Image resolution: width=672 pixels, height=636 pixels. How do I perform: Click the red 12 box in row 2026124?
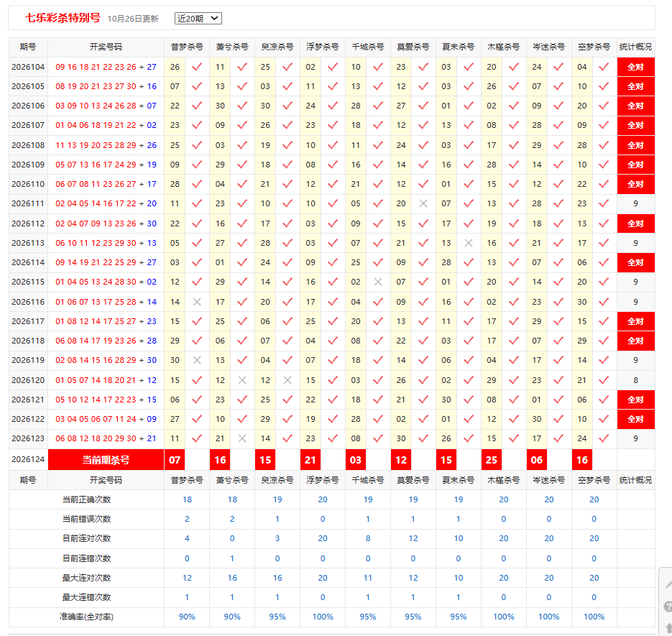401,460
